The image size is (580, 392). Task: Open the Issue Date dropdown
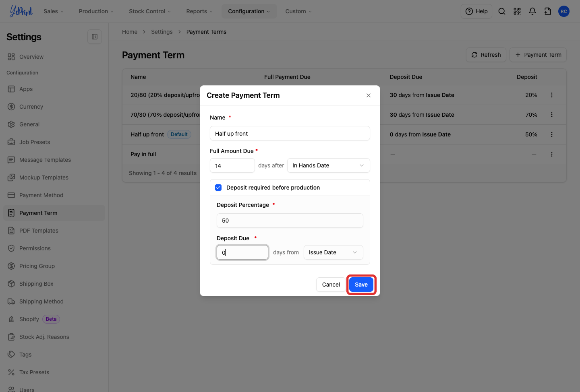[x=333, y=252]
